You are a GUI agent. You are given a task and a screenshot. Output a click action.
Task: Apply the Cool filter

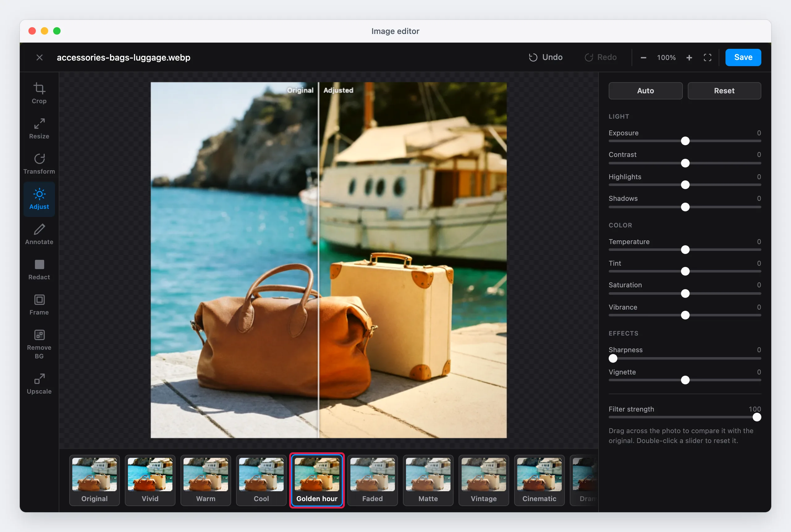[x=261, y=480]
